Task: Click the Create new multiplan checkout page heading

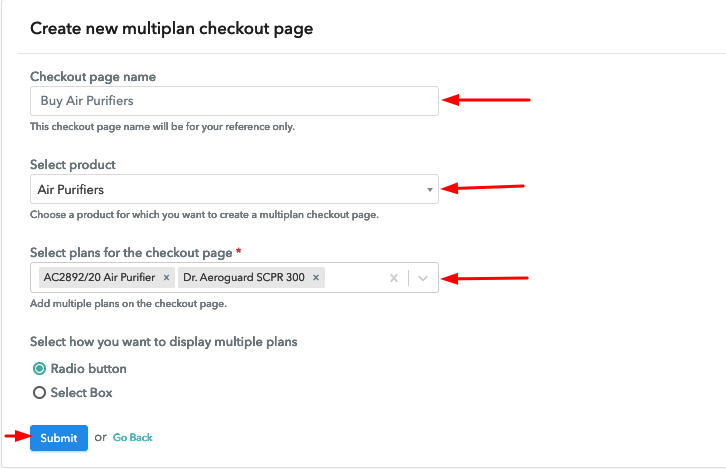Action: [172, 29]
